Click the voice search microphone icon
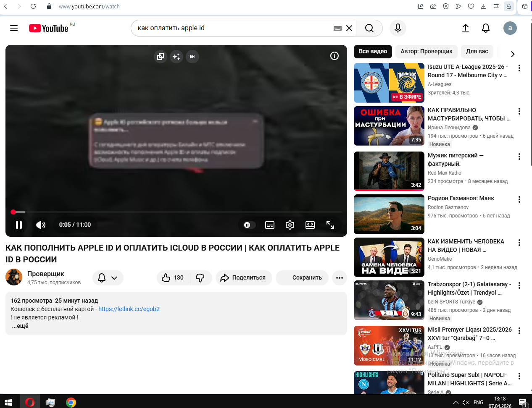This screenshot has width=532, height=408. click(x=398, y=28)
